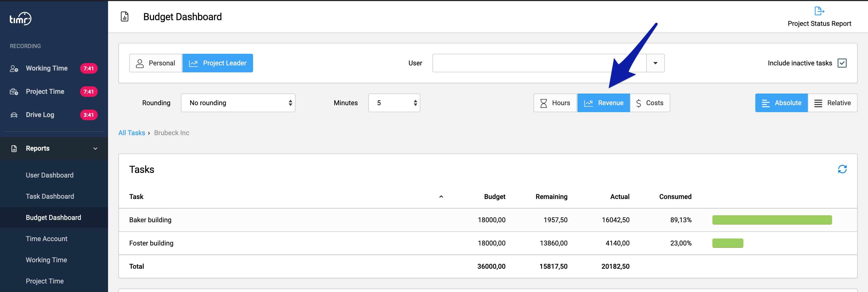Image resolution: width=868 pixels, height=292 pixels.
Task: Click the person icon on Personal
Action: [x=140, y=63]
